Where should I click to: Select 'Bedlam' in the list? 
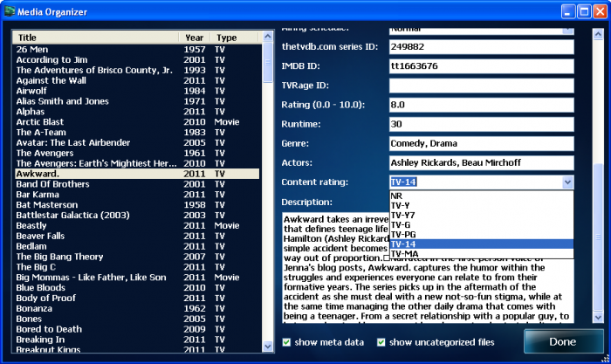[137, 246]
